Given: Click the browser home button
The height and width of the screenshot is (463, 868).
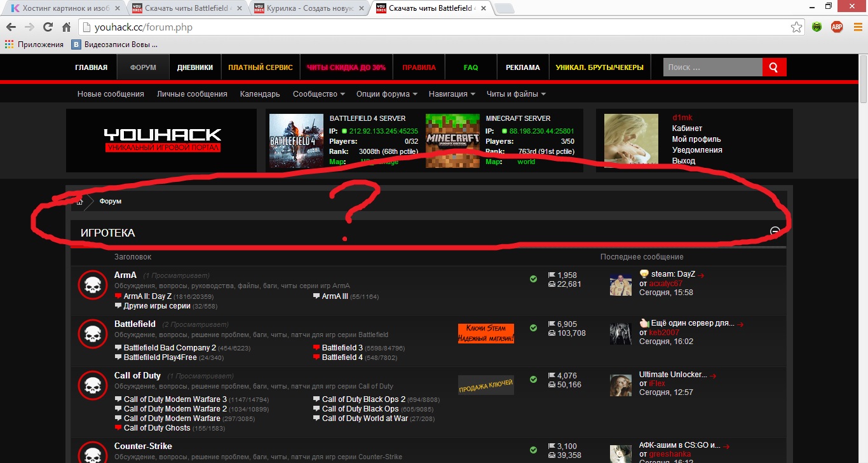Looking at the screenshot, I should tap(66, 27).
